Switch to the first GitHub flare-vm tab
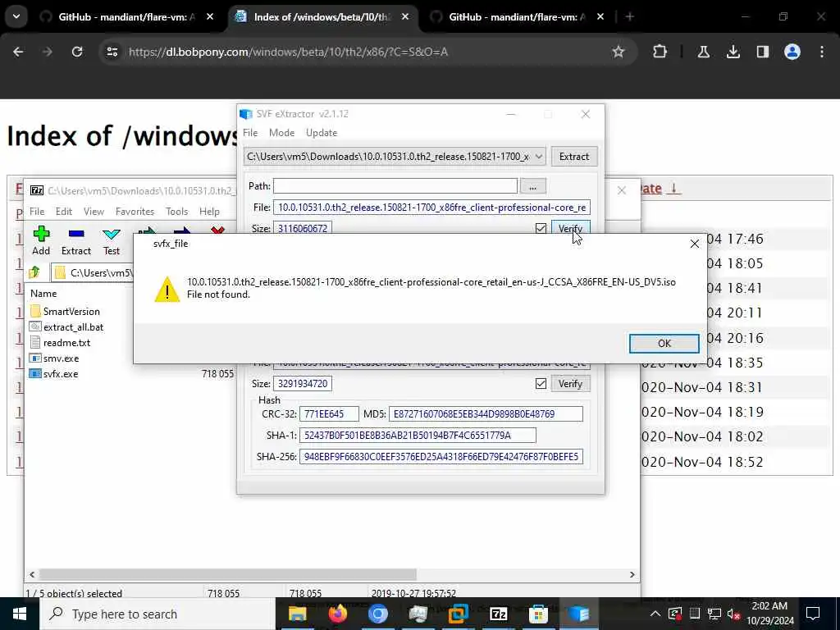This screenshot has width=840, height=630. click(x=127, y=17)
